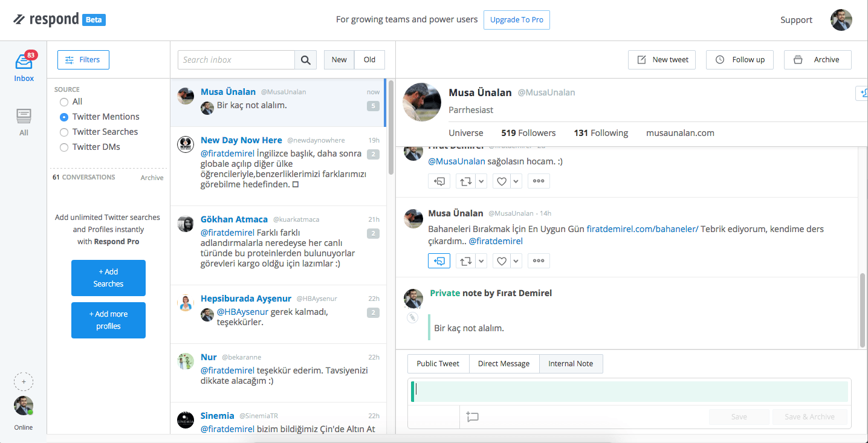The height and width of the screenshot is (443, 868).
Task: Select the Twitter Searches filter
Action: [x=64, y=132]
